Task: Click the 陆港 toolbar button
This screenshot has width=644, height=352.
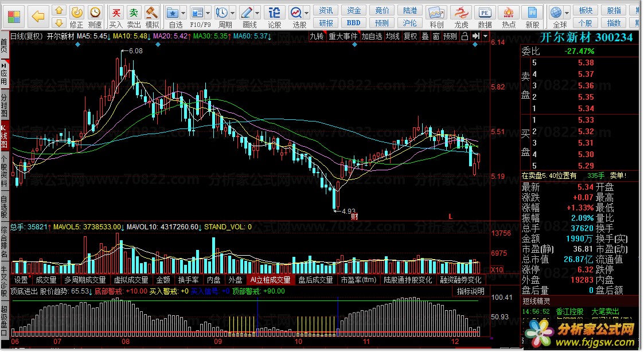Action: 409,10
